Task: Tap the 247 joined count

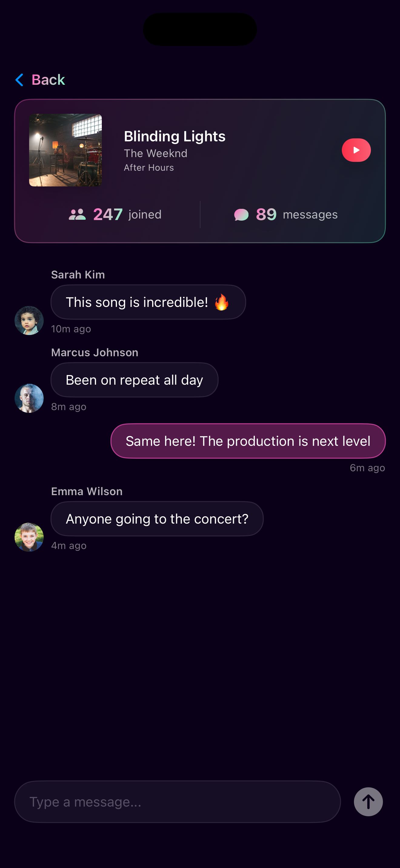Action: pyautogui.click(x=108, y=214)
